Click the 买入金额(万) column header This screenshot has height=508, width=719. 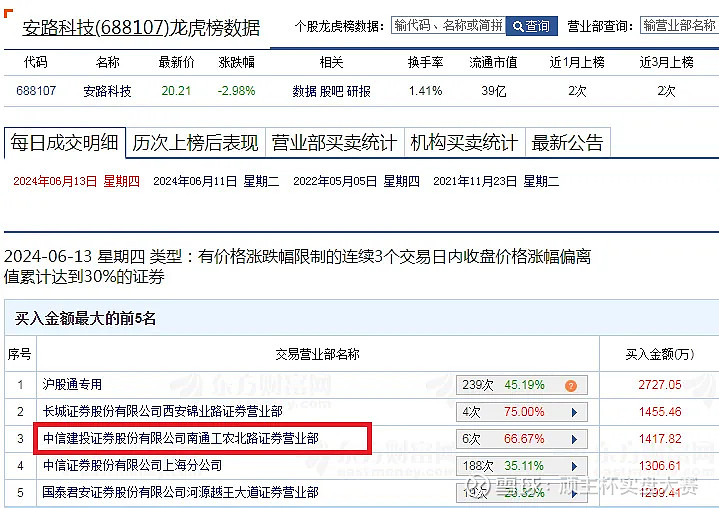click(660, 354)
